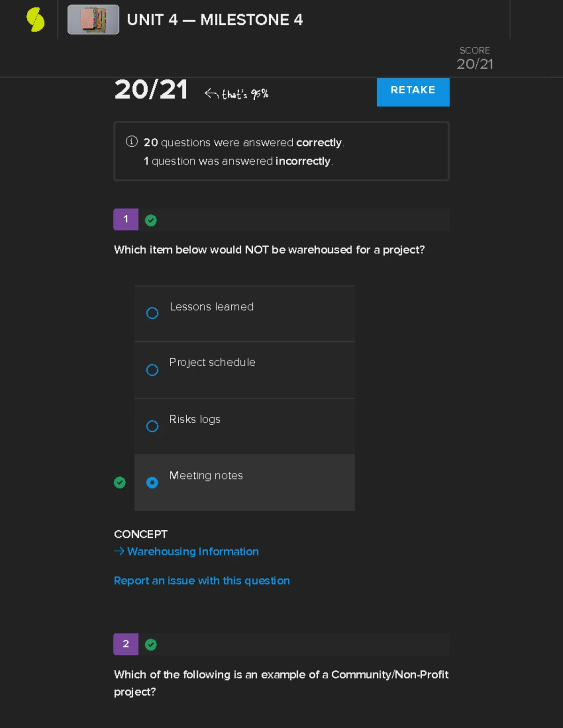Click green checkmark next to question 2 badge
Viewport: 563px width, 728px height.
[x=151, y=645]
